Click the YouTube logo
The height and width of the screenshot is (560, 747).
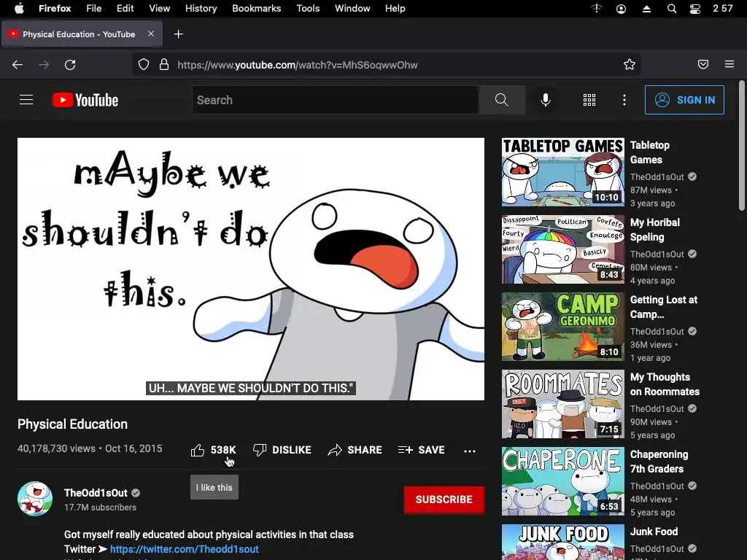click(x=85, y=100)
